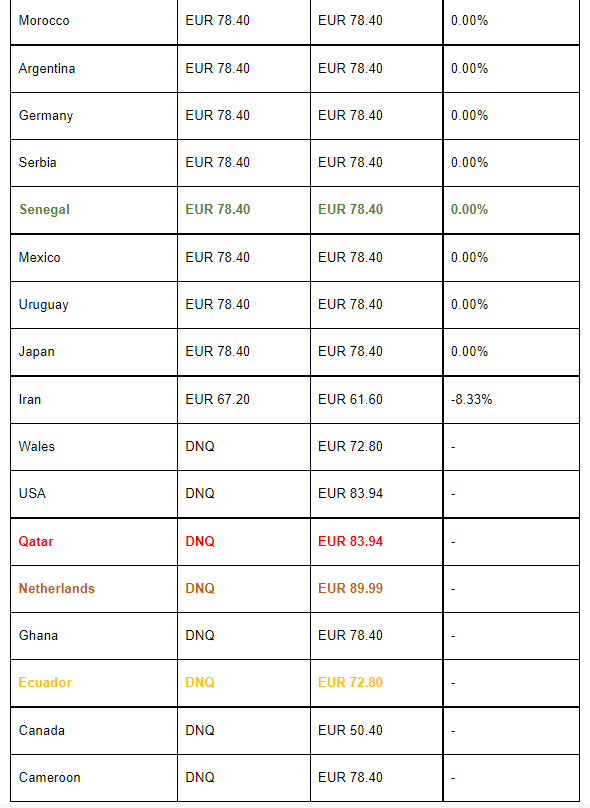Viewport: 590px width, 808px height.
Task: Select the Japan country cell
Action: (94, 352)
